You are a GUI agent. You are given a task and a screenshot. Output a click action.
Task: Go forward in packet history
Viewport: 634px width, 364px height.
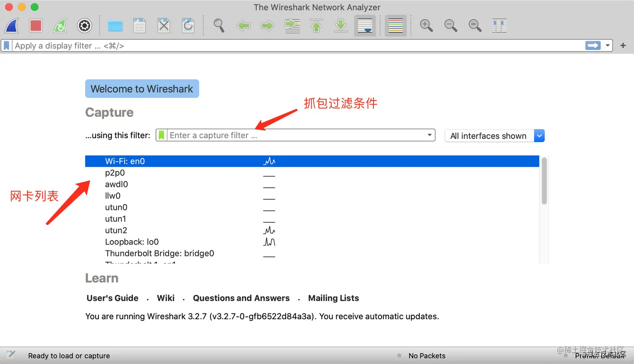pyautogui.click(x=268, y=26)
